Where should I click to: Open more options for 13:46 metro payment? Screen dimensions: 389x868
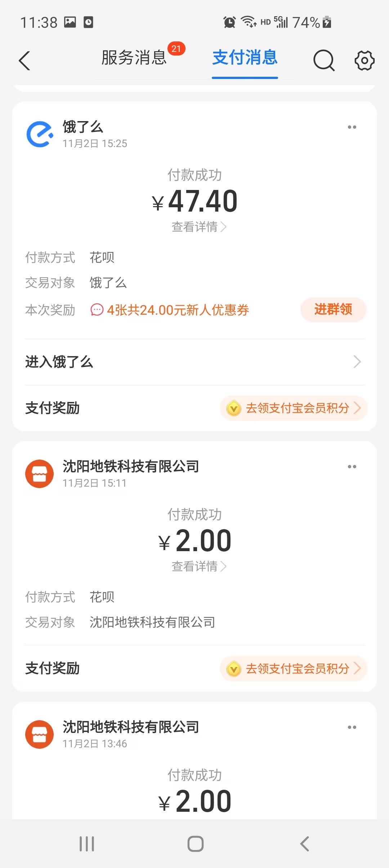[x=352, y=727]
